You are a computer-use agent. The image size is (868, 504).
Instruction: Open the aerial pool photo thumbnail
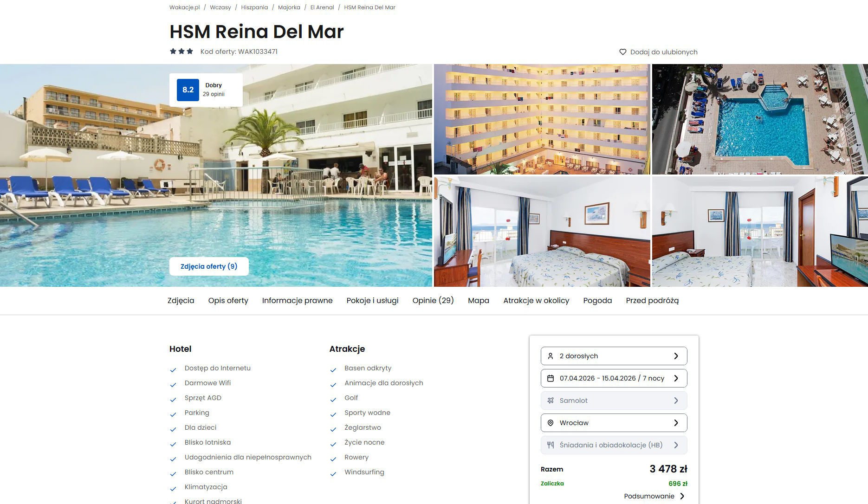click(760, 119)
